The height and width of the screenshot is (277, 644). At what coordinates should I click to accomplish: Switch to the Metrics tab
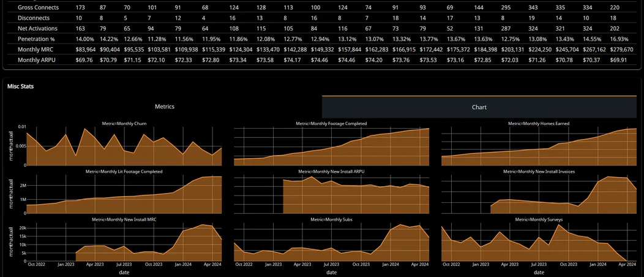pyautogui.click(x=164, y=107)
